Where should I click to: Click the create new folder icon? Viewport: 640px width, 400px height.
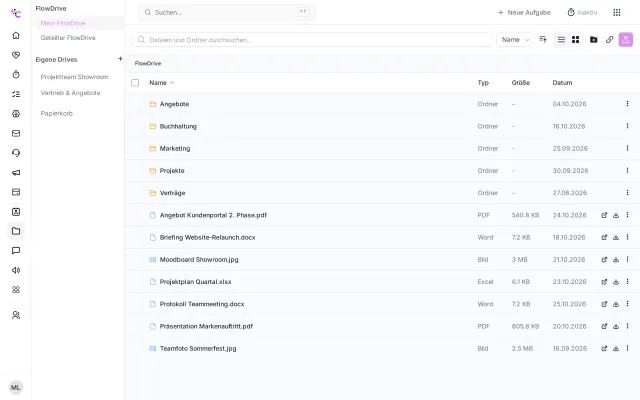(593, 40)
